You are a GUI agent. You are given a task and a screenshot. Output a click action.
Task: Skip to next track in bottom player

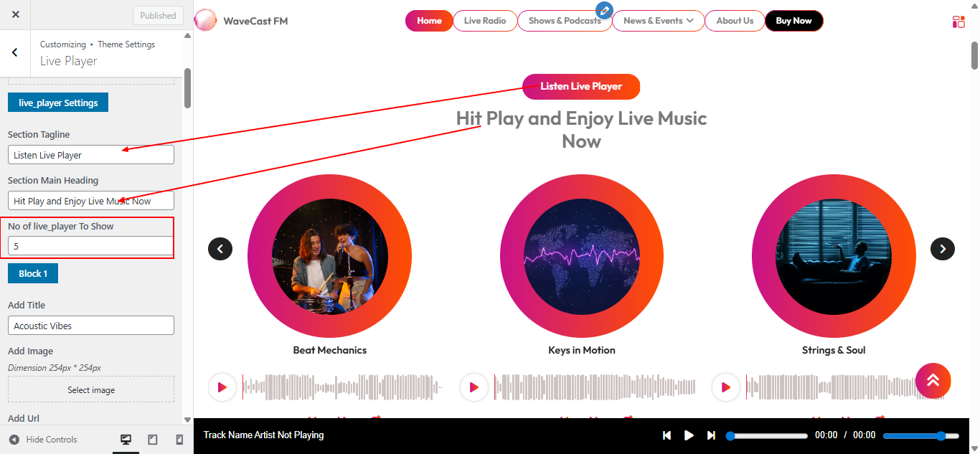tap(711, 435)
